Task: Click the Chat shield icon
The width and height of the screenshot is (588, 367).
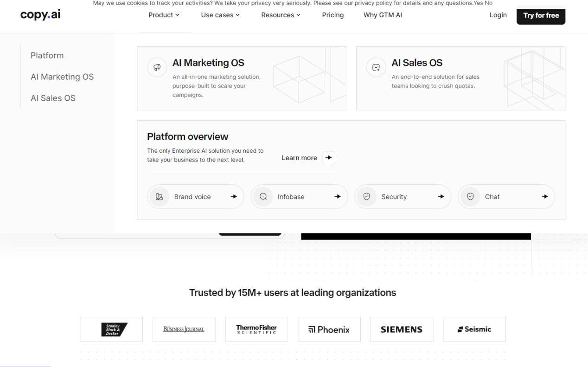Action: tap(471, 197)
